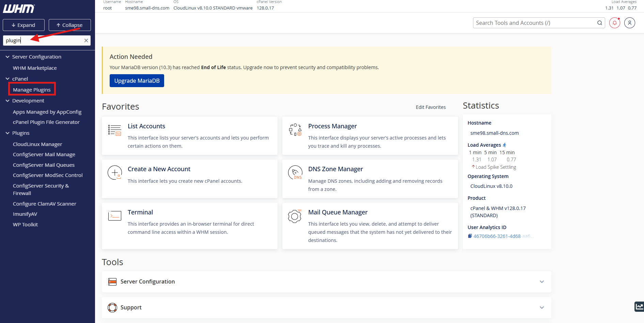Open the Process Manager link
644x323 pixels.
click(332, 126)
